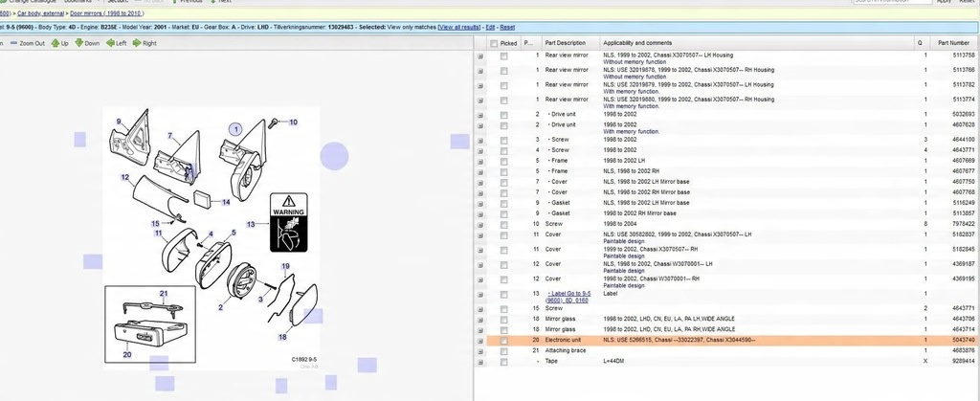This screenshot has height=401, width=980.
Task: Click the View all results link
Action: pyautogui.click(x=458, y=28)
